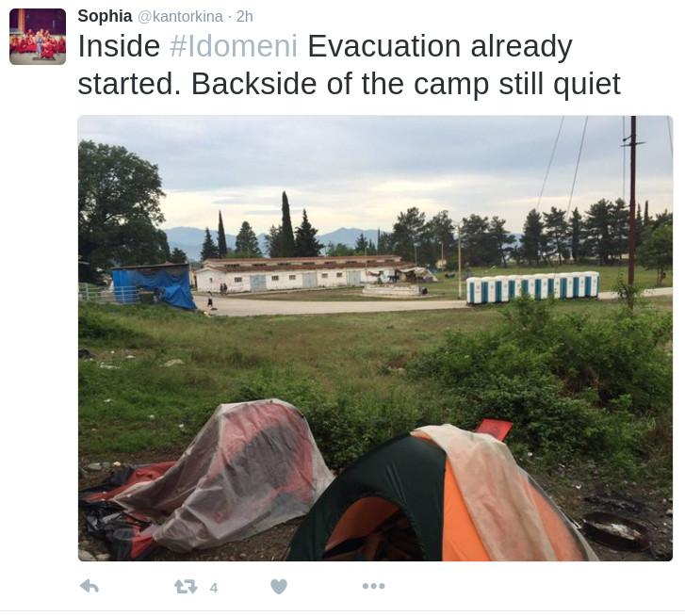
Task: Click the tall cypress tree in photo
Action: [286, 224]
